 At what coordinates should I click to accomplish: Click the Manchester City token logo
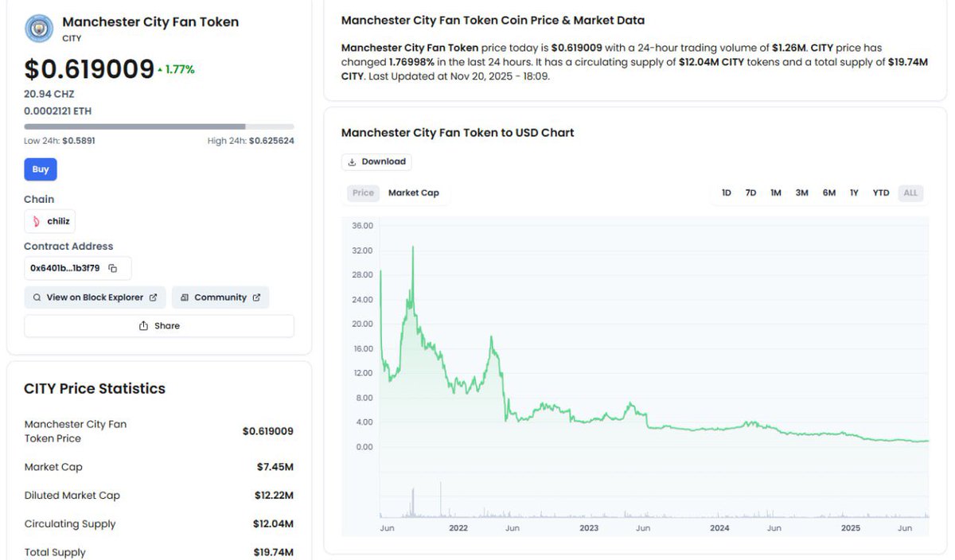[x=39, y=29]
